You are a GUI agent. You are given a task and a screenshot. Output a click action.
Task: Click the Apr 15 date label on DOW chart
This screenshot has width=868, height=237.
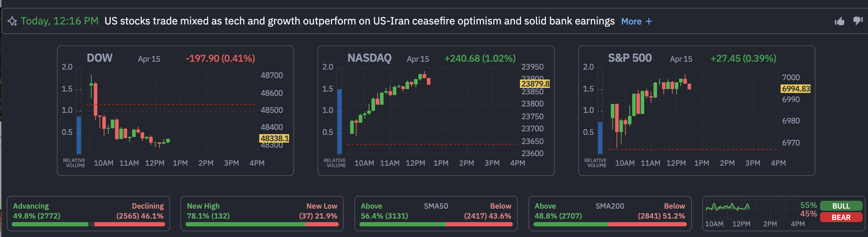click(x=150, y=59)
